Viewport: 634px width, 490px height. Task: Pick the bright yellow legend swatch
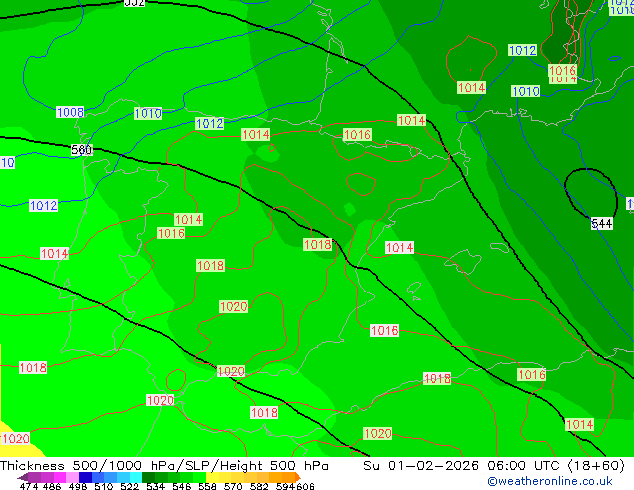212,477
